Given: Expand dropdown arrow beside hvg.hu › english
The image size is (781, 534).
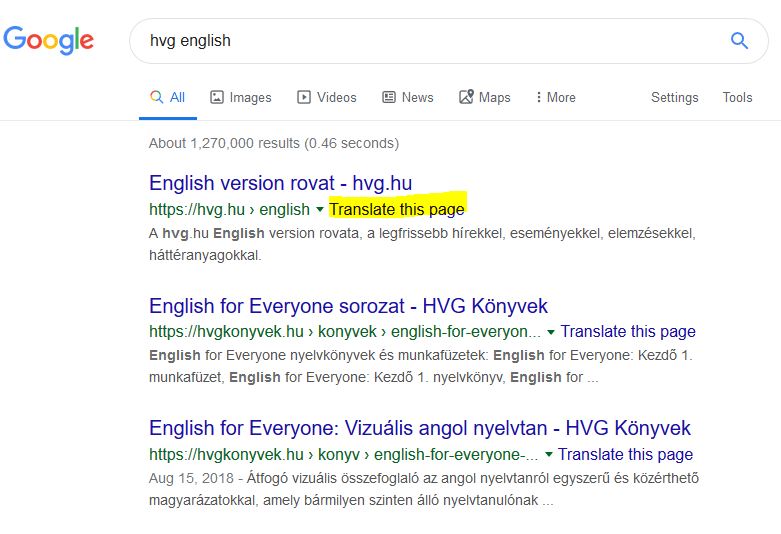Looking at the screenshot, I should tap(320, 210).
